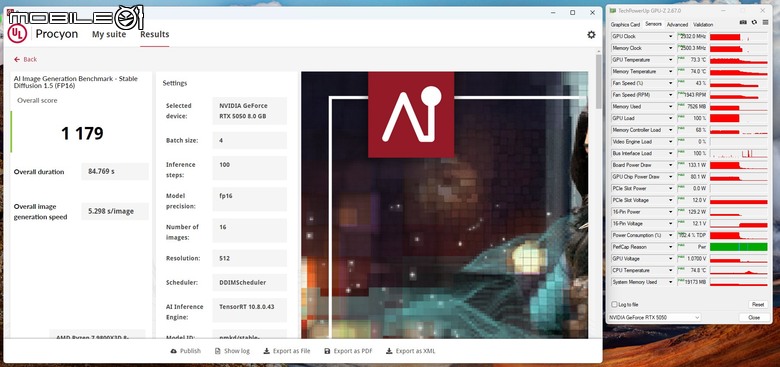Screen dimensions: 780x367
Task: Expand the PCIe Slot Power dropdown
Action: pos(671,188)
